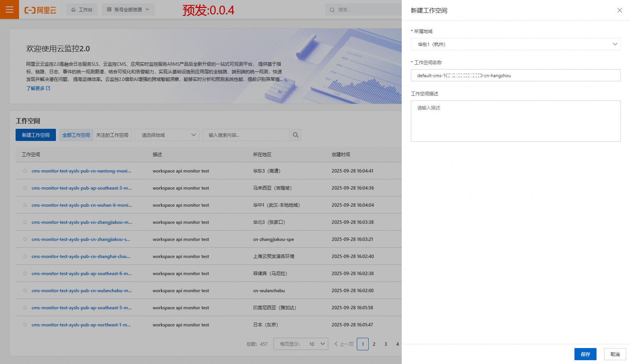Cancel workspace creation with 取消
Image resolution: width=630 pixels, height=364 pixels.
tap(615, 354)
